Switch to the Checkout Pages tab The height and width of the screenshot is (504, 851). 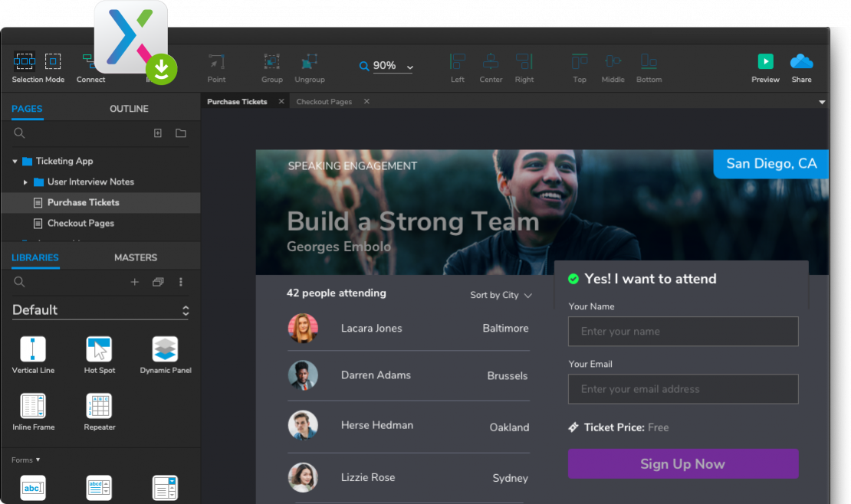[x=324, y=102]
